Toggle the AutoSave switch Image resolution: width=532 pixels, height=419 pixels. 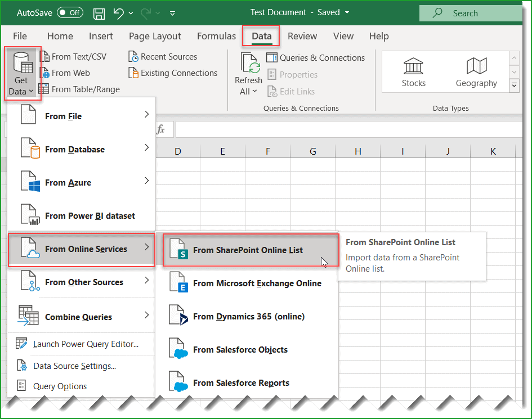pos(70,13)
